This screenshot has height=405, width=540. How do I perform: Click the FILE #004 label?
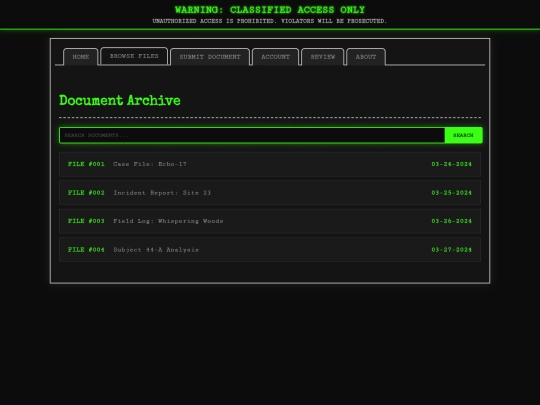[86, 250]
